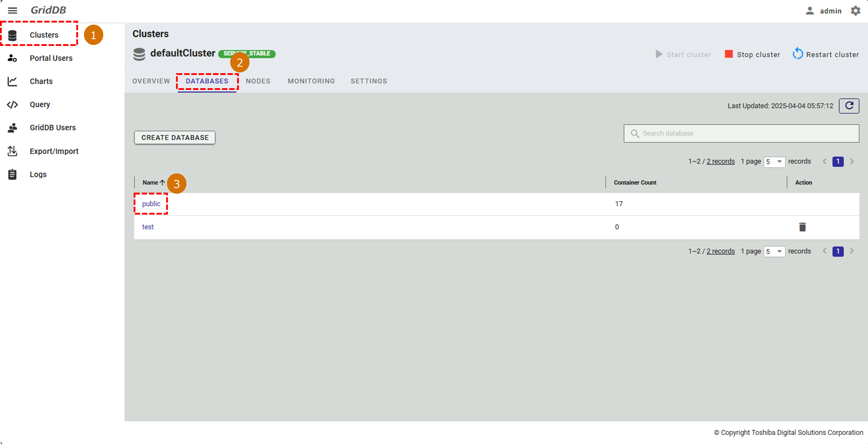Open Logs from sidebar
Screen dimensions: 868x444
coord(38,174)
